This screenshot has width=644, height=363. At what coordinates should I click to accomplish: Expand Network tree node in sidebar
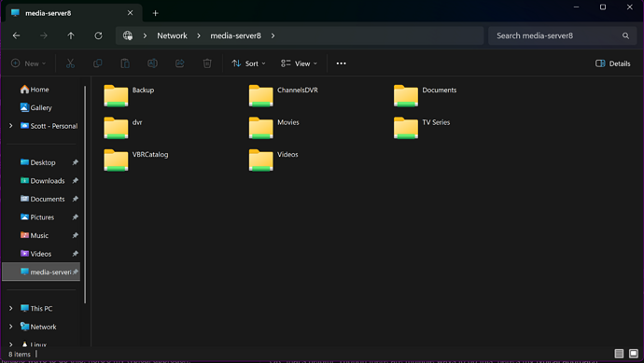(11, 327)
